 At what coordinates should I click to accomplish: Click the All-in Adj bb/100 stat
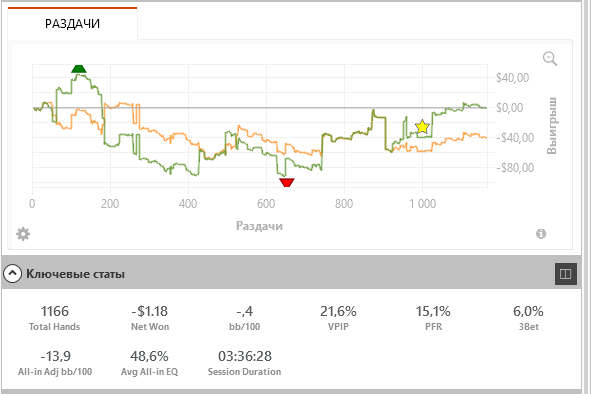[55, 363]
